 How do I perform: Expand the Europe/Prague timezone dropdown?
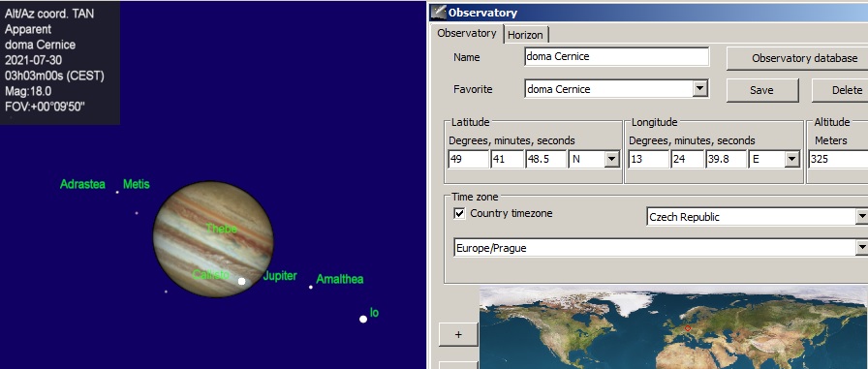(x=862, y=247)
